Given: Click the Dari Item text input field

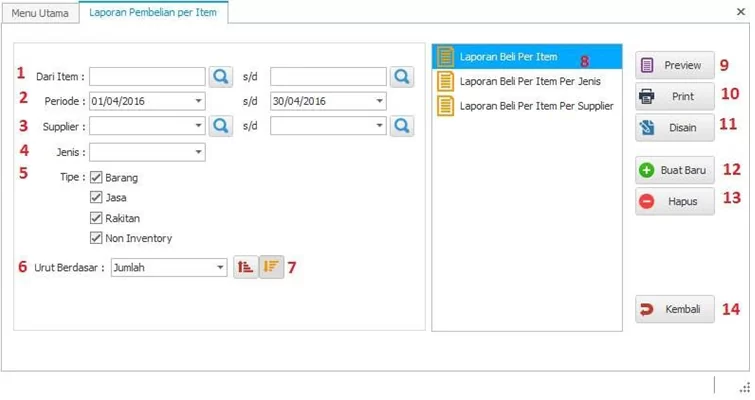Looking at the screenshot, I should point(147,76).
